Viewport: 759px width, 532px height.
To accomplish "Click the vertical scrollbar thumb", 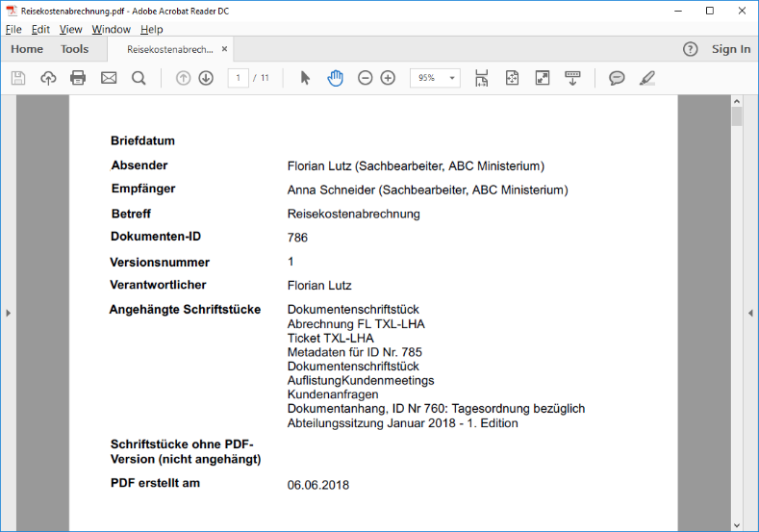I will [x=737, y=117].
